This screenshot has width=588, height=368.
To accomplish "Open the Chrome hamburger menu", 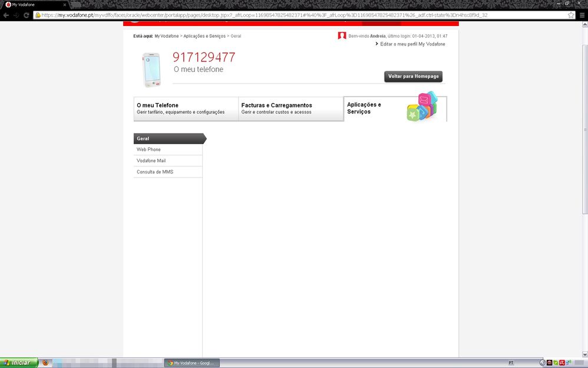I will pos(582,15).
